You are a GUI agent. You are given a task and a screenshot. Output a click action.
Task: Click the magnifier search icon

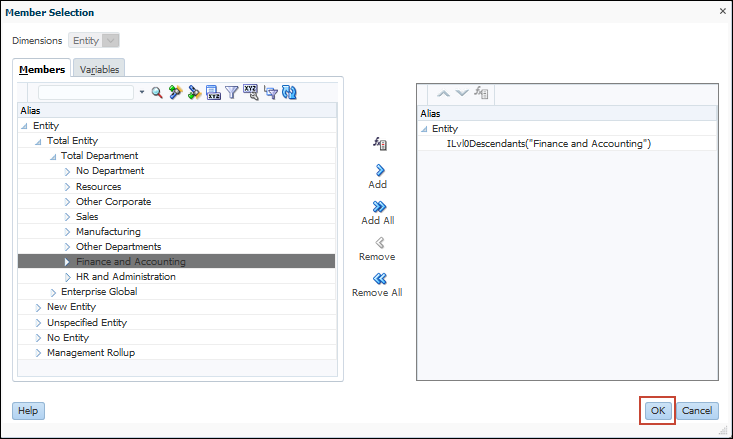(x=157, y=93)
